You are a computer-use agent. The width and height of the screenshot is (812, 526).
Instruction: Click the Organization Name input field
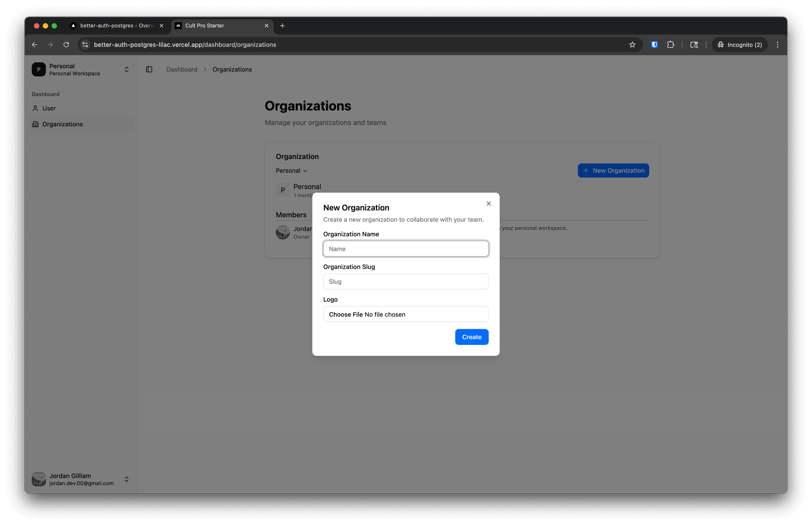tap(406, 249)
